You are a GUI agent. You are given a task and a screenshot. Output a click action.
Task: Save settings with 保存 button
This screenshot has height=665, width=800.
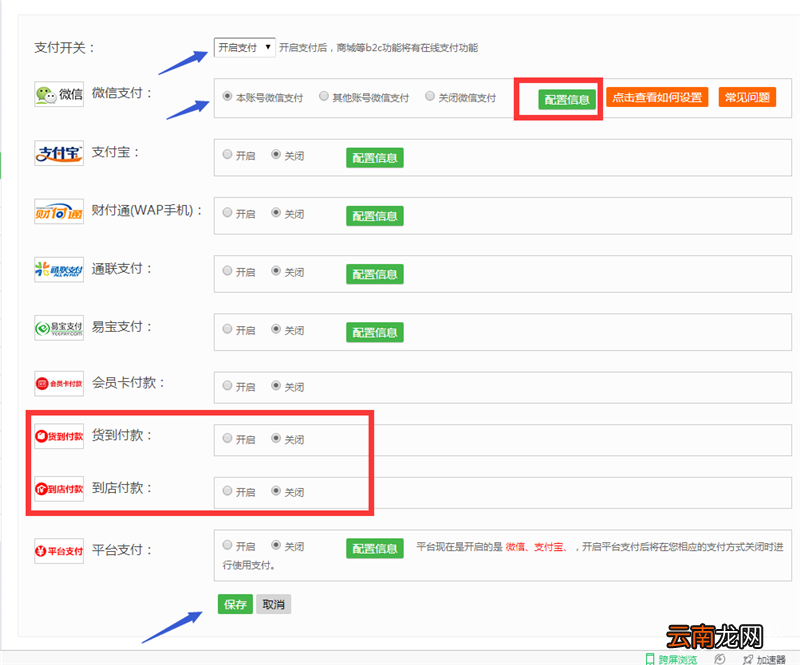point(235,604)
